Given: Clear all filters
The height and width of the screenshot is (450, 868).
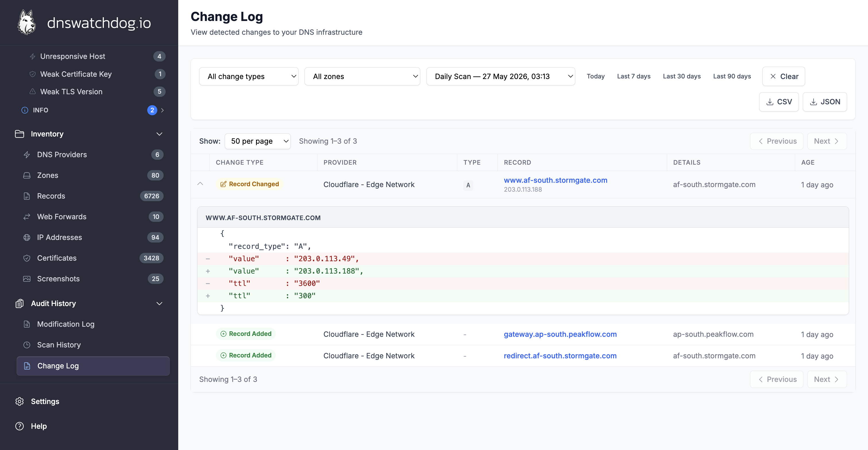Looking at the screenshot, I should point(783,76).
